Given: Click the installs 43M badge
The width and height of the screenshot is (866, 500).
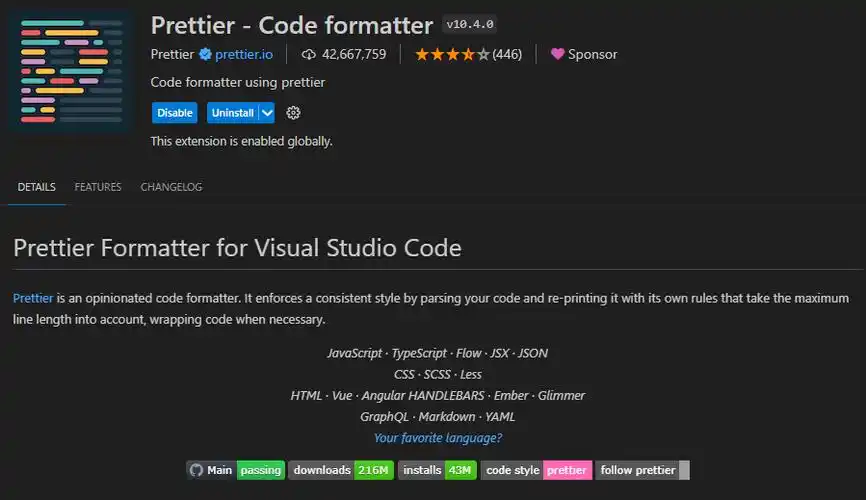Looking at the screenshot, I should coord(436,470).
